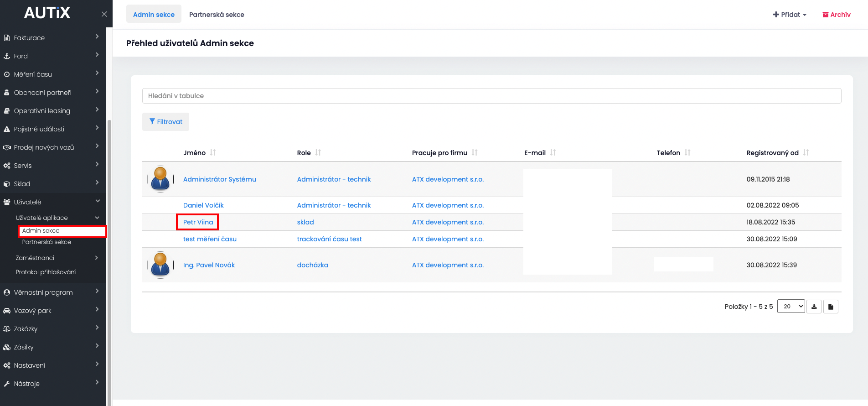
Task: Close the sidebar with the X icon
Action: point(104,14)
